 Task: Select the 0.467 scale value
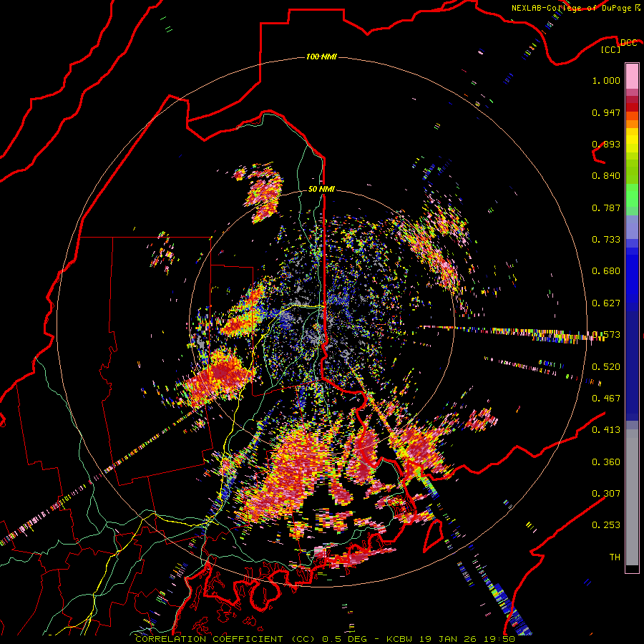pos(606,399)
